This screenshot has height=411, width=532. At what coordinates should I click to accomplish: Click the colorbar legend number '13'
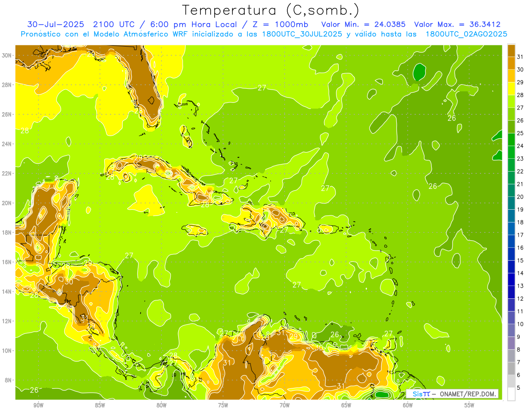520,286
